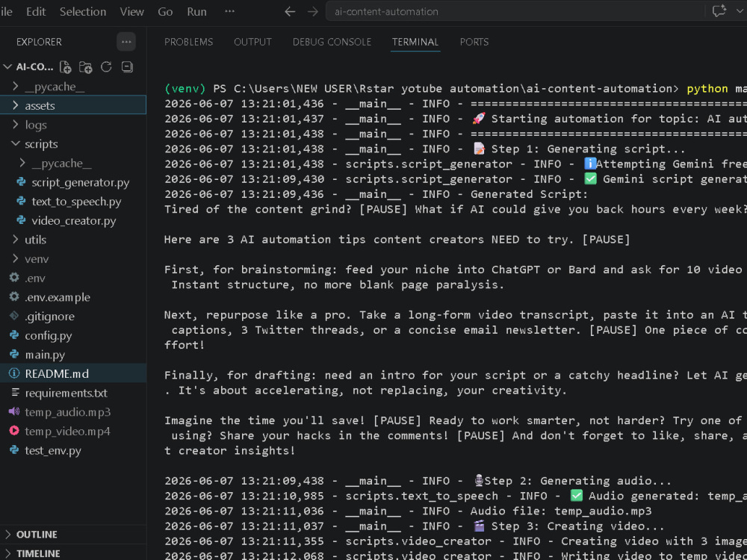
Task: Open the Run menu
Action: click(196, 12)
